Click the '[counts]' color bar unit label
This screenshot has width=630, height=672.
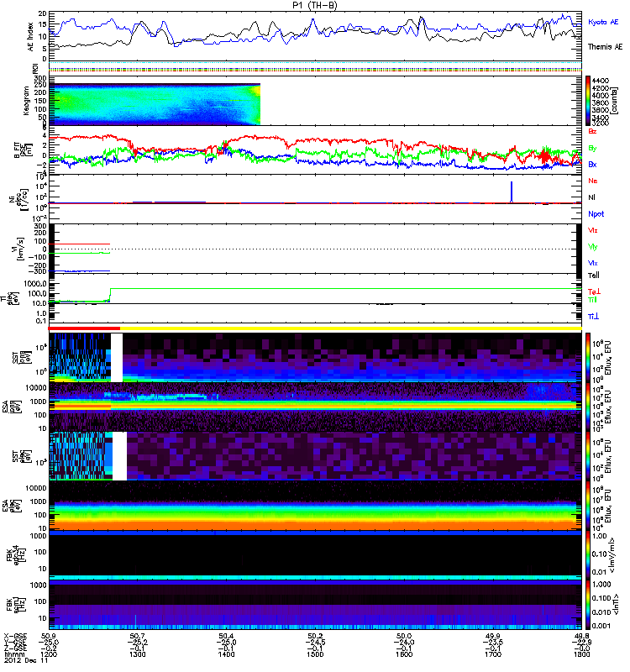click(615, 101)
